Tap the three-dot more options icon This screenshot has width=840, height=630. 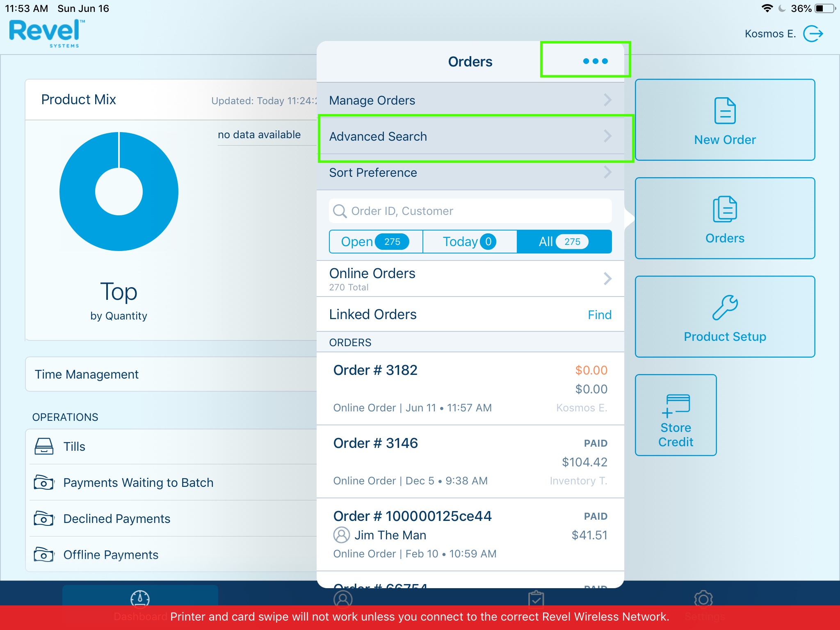pos(596,61)
